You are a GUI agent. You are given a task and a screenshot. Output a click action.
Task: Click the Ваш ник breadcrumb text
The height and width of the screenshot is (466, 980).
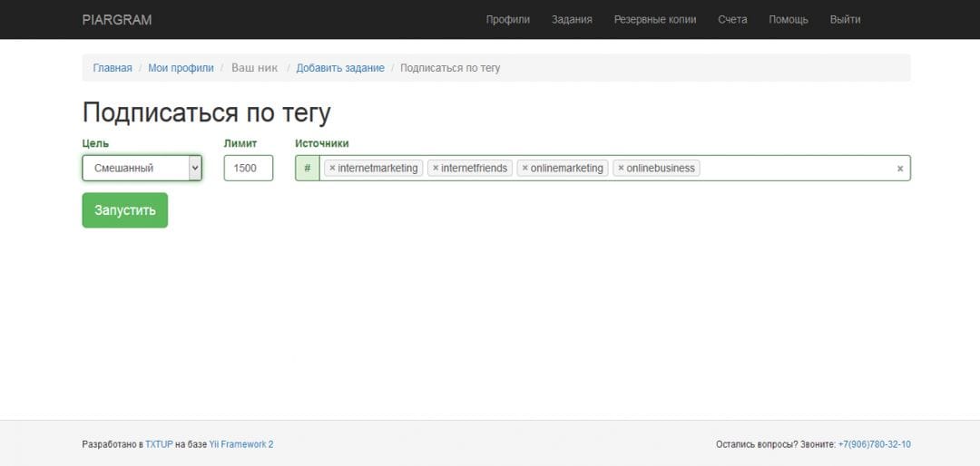[x=254, y=67]
